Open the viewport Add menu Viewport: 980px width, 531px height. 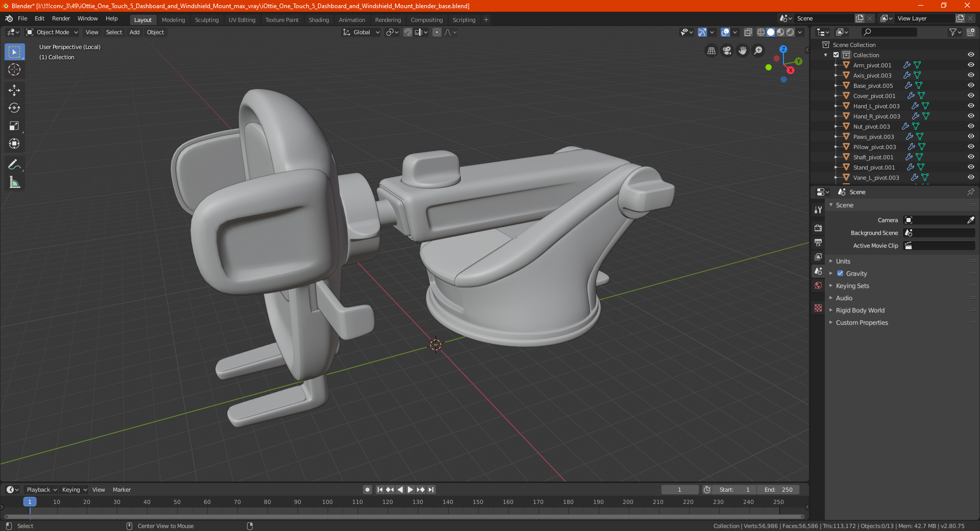[134, 32]
